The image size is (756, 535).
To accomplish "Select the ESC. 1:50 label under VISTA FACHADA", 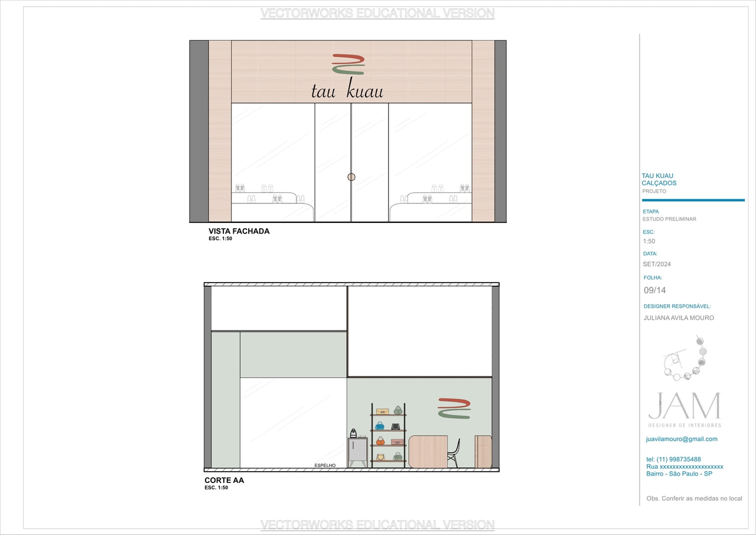I will [220, 239].
